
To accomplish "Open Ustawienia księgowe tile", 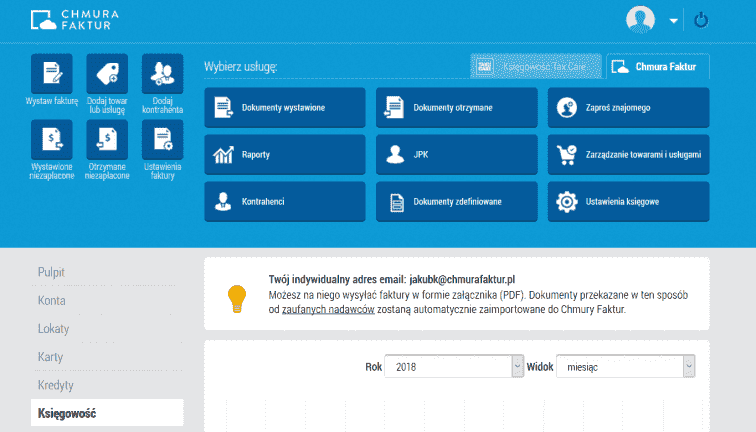I will click(x=628, y=202).
